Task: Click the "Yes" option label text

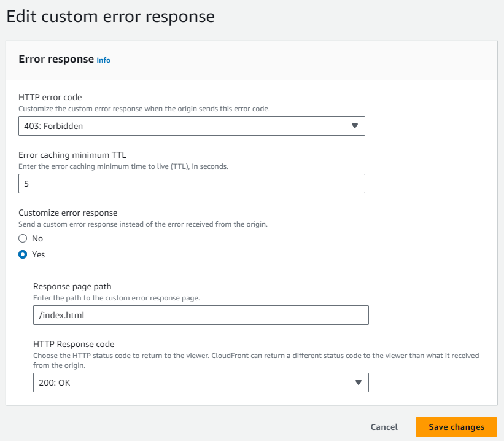Action: coord(38,254)
